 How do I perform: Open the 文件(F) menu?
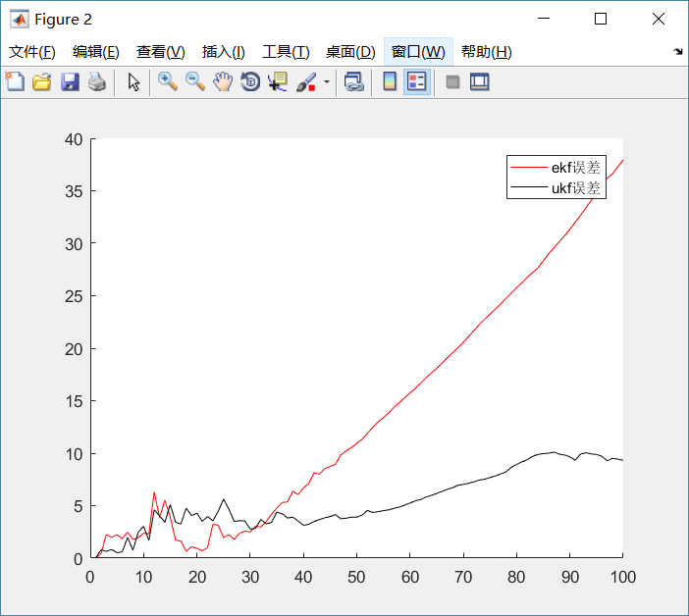click(x=32, y=52)
